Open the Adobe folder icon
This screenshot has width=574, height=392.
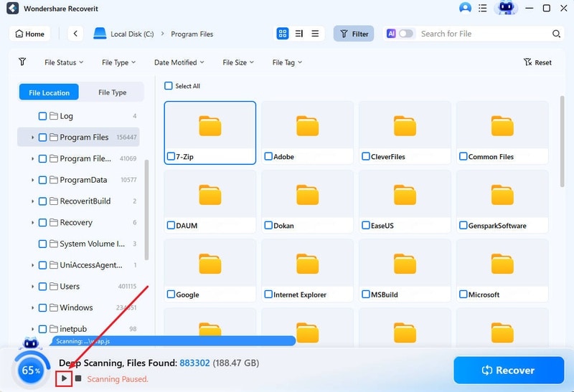[x=308, y=126]
